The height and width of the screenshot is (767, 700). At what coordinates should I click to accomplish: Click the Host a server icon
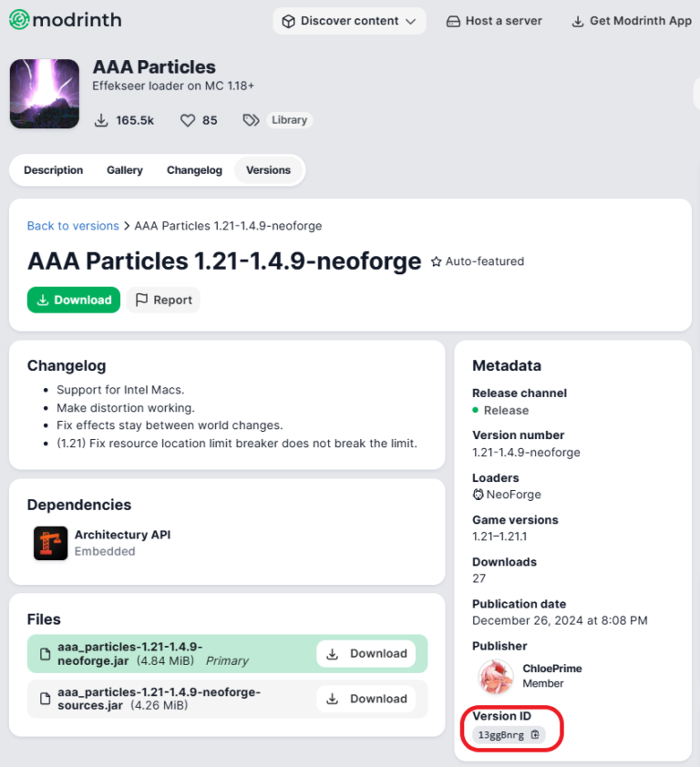click(x=453, y=19)
